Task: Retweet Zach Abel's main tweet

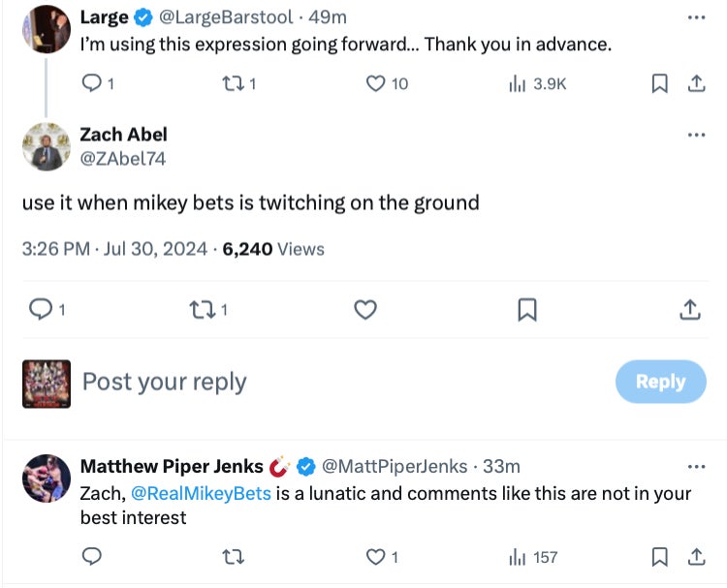Action: [202, 310]
